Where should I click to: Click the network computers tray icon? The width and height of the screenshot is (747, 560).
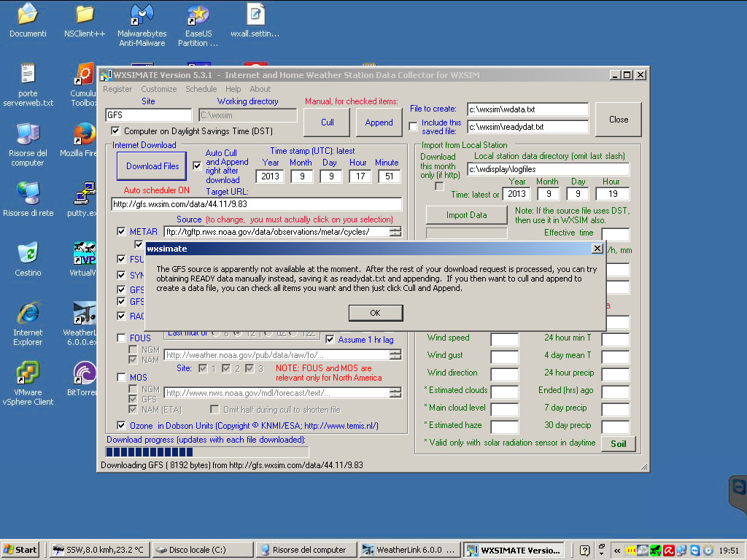[x=682, y=551]
